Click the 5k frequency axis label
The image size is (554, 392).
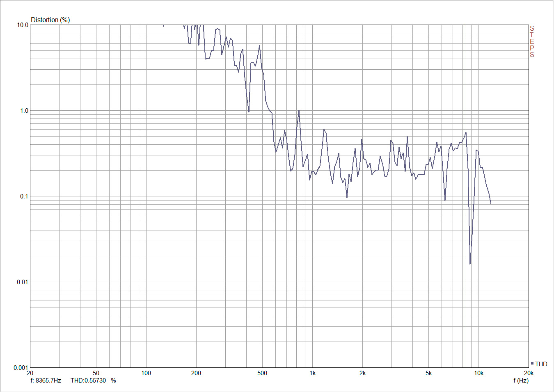429,373
